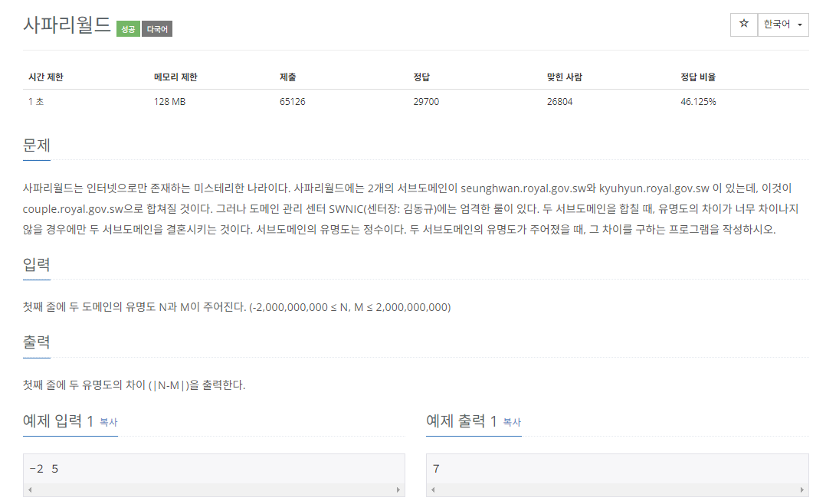Click the input line mentioning -2,000,000,000 ≤ N, M
The image size is (826, 504).
click(237, 307)
